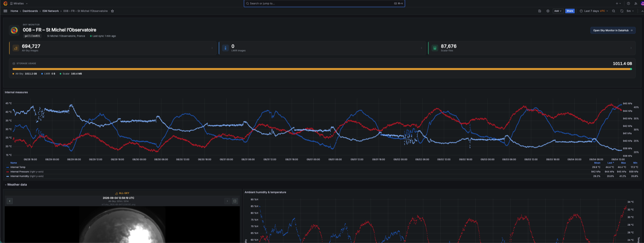
Task: Collapse the Weather data row
Action: pos(16,185)
